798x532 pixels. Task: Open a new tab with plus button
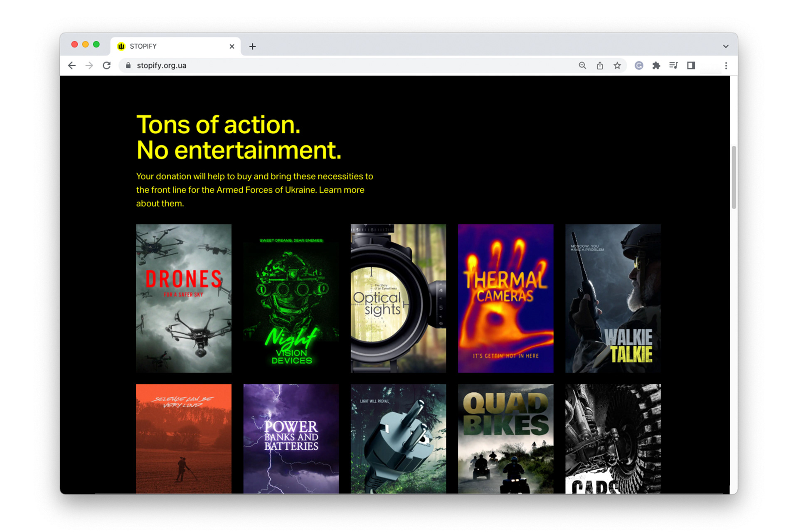tap(252, 47)
